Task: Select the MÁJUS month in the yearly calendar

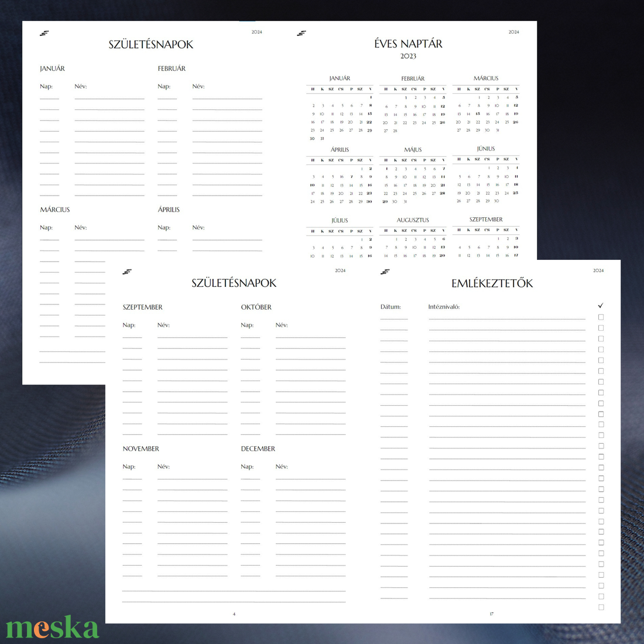Action: tap(413, 149)
